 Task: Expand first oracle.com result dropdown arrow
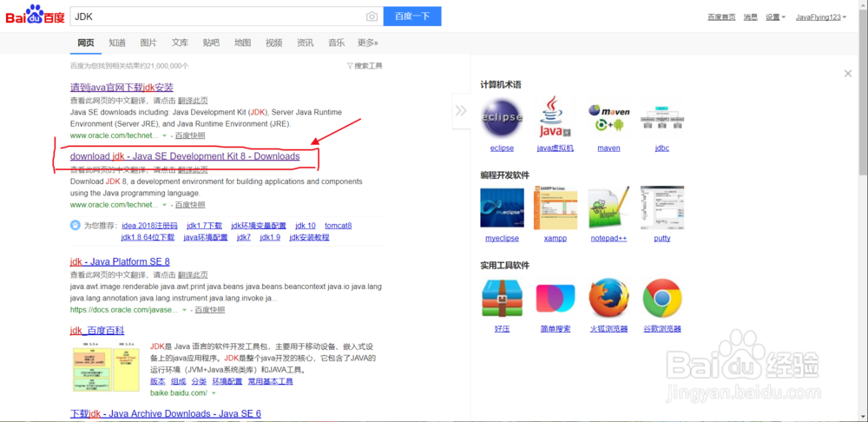coord(164,135)
